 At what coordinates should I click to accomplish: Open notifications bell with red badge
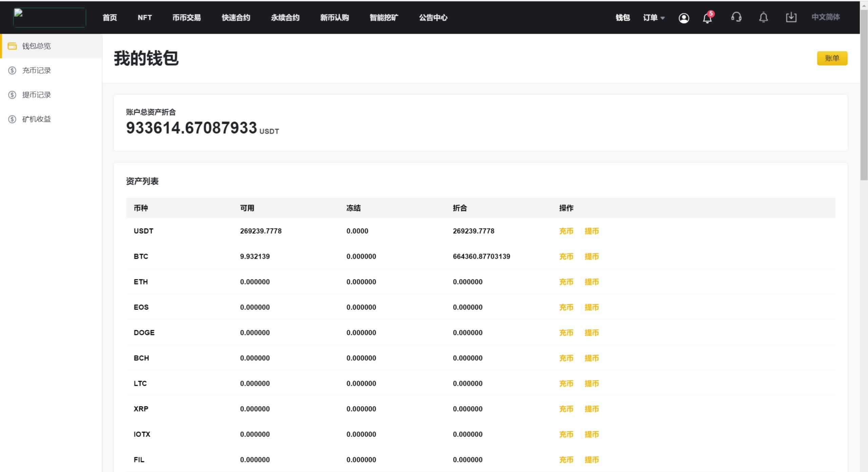(x=707, y=18)
